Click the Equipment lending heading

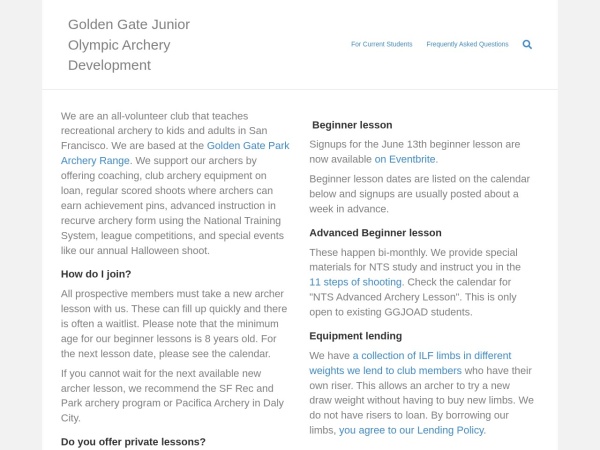tap(355, 336)
